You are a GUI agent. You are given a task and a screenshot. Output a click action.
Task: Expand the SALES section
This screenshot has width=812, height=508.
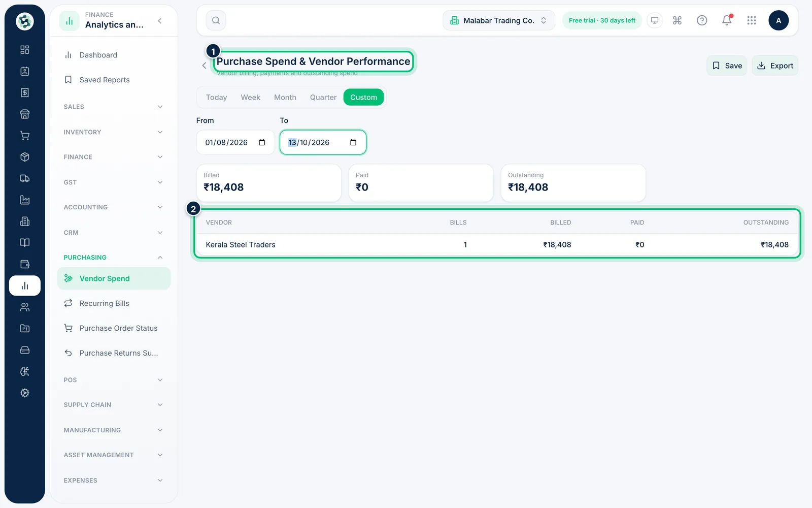point(113,107)
